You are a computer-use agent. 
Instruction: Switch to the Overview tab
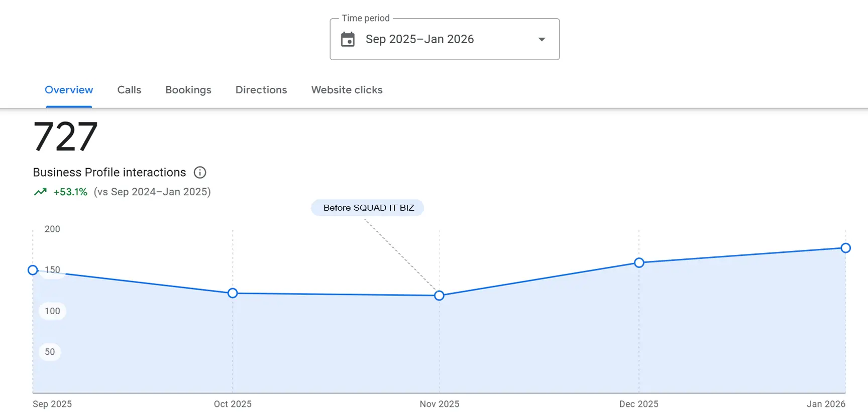(x=69, y=90)
